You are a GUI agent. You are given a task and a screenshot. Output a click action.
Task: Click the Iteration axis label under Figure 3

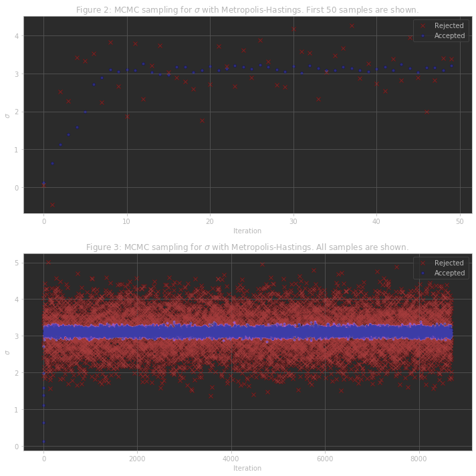[247, 468]
